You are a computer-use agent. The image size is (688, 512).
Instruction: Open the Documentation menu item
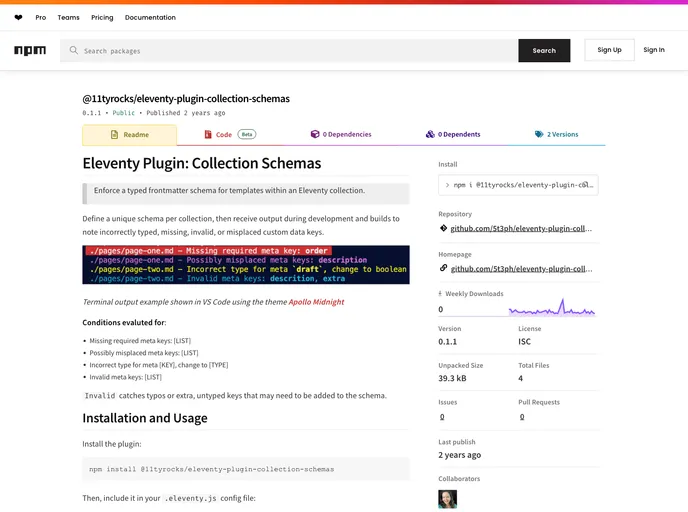pos(150,17)
